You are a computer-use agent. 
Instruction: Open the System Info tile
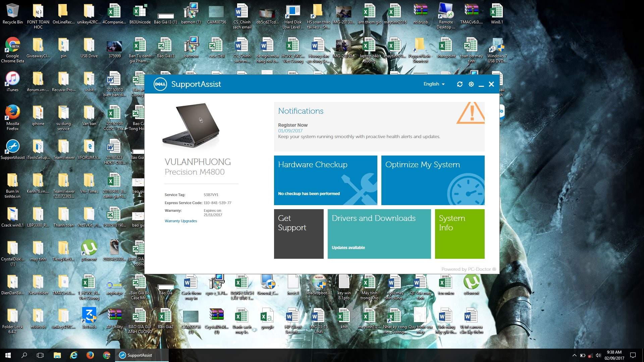(x=460, y=234)
